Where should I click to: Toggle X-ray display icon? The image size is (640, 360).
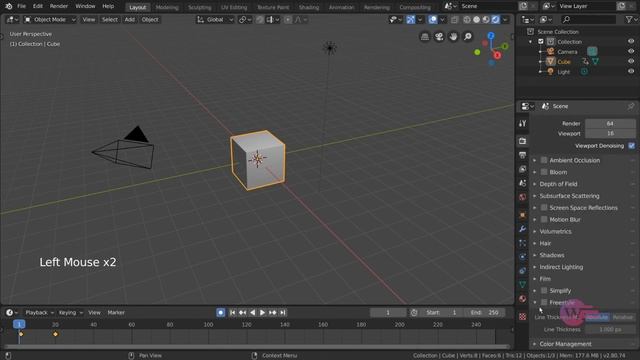tap(454, 20)
